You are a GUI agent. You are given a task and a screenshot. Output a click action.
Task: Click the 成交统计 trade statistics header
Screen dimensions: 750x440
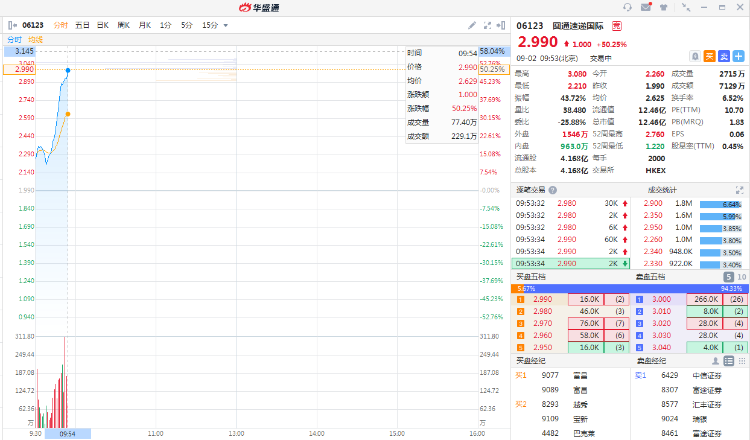click(x=662, y=190)
